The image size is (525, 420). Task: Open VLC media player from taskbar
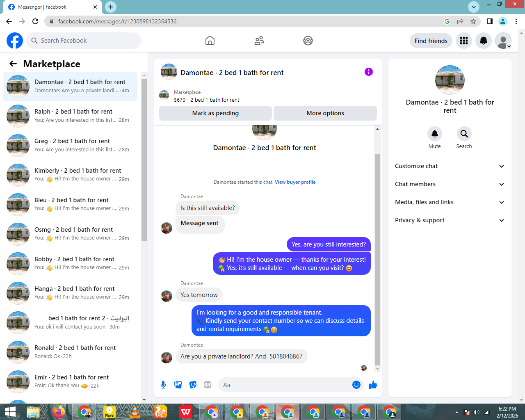pos(135,412)
